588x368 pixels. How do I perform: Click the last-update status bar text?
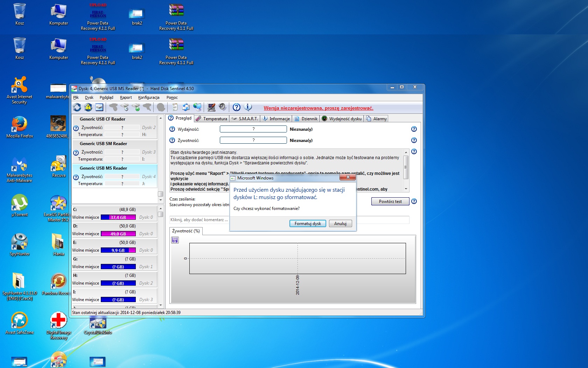(126, 313)
